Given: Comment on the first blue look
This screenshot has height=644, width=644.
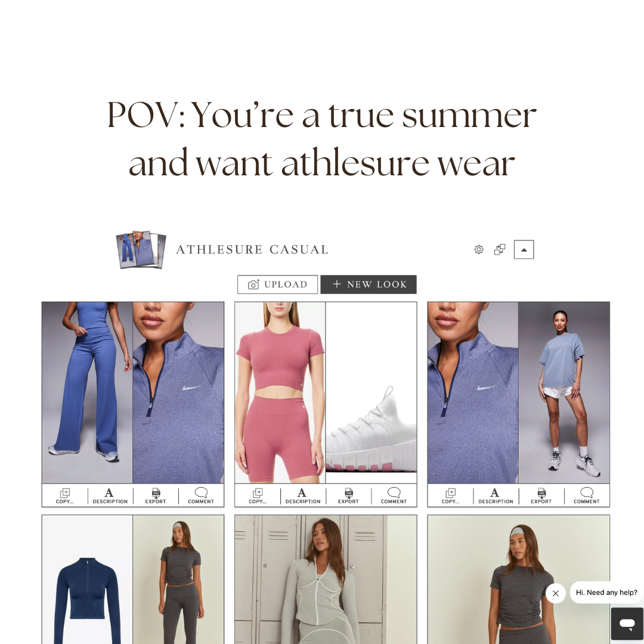Looking at the screenshot, I should [x=201, y=496].
